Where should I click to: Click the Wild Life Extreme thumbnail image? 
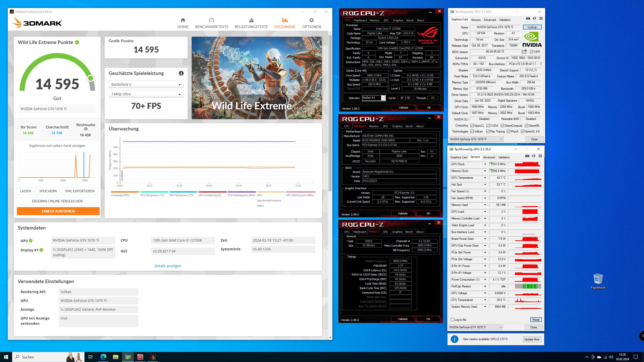click(257, 78)
